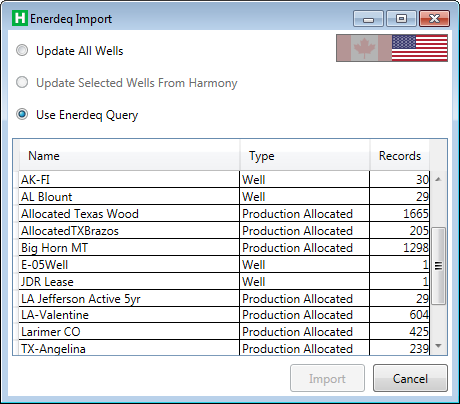The height and width of the screenshot is (404, 460).
Task: Select the United States flag icon
Action: click(420, 48)
